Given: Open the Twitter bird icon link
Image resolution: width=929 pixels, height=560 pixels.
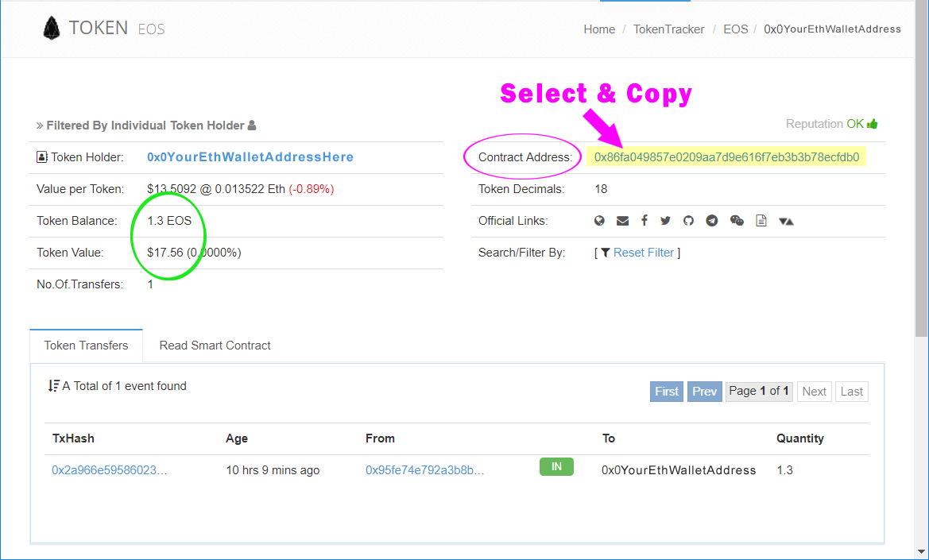Looking at the screenshot, I should point(665,221).
